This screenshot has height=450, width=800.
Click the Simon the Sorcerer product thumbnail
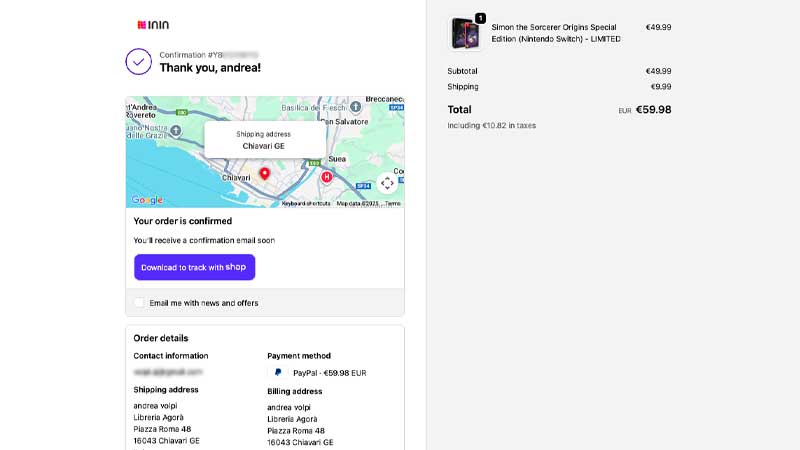click(465, 34)
